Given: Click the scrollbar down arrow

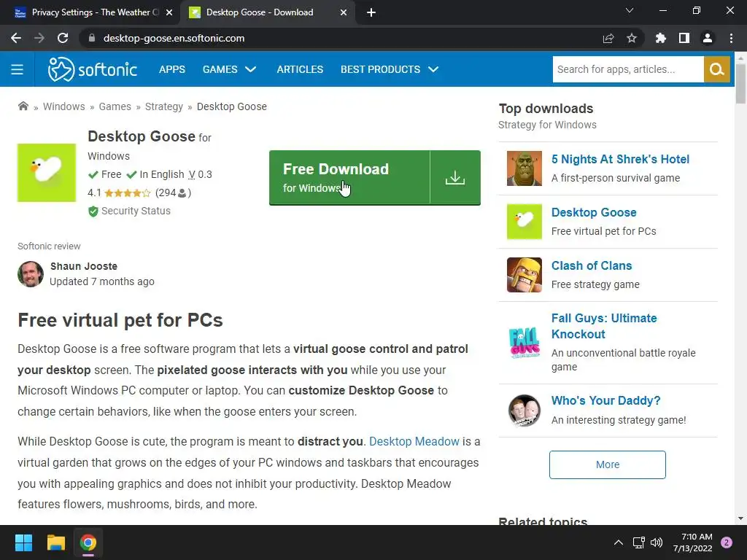Looking at the screenshot, I should 740,518.
